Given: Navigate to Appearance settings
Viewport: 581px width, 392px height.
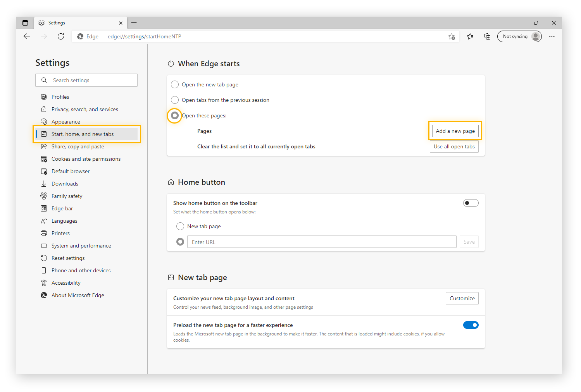Looking at the screenshot, I should pos(66,121).
